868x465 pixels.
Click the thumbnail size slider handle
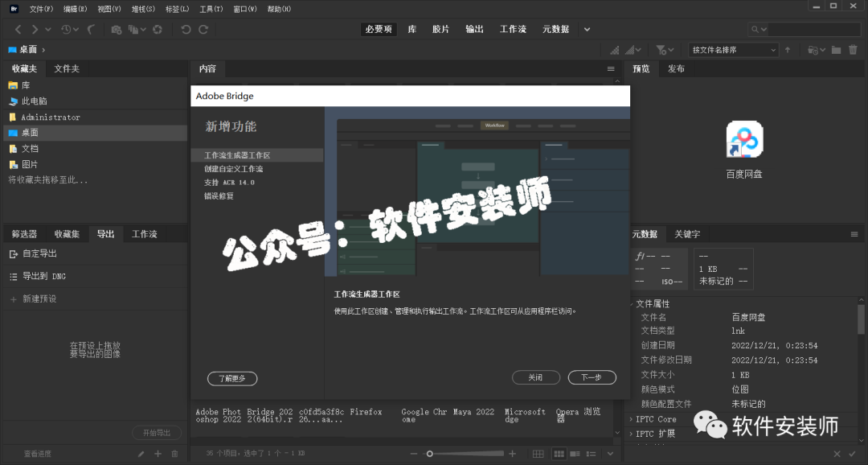coord(429,454)
